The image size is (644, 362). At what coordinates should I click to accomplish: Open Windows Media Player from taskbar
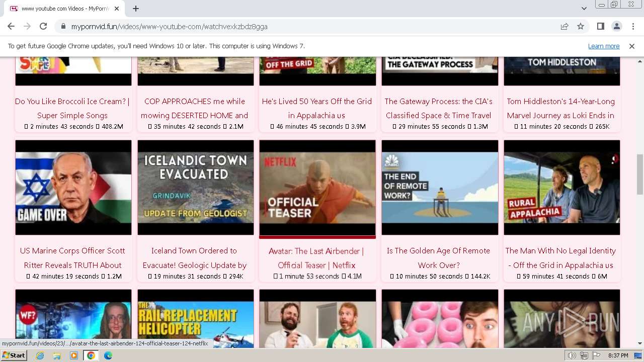tap(74, 355)
